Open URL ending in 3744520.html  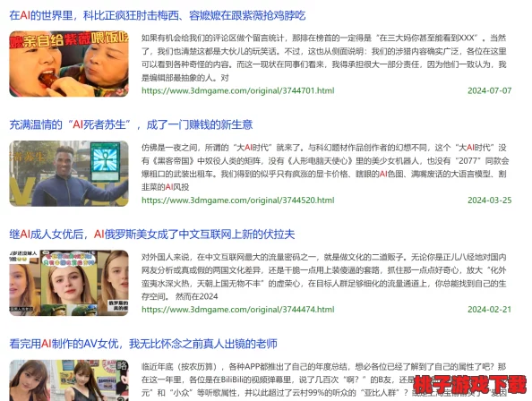(x=238, y=200)
